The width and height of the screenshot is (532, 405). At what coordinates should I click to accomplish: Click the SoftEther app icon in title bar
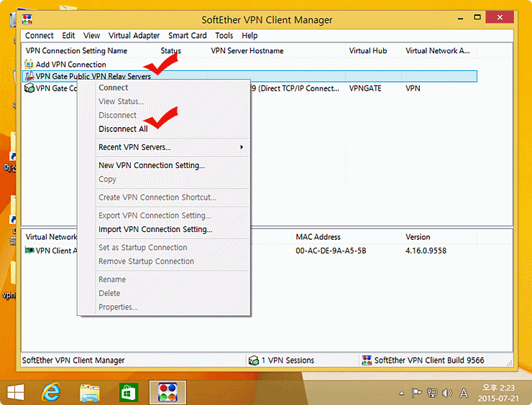(x=27, y=19)
